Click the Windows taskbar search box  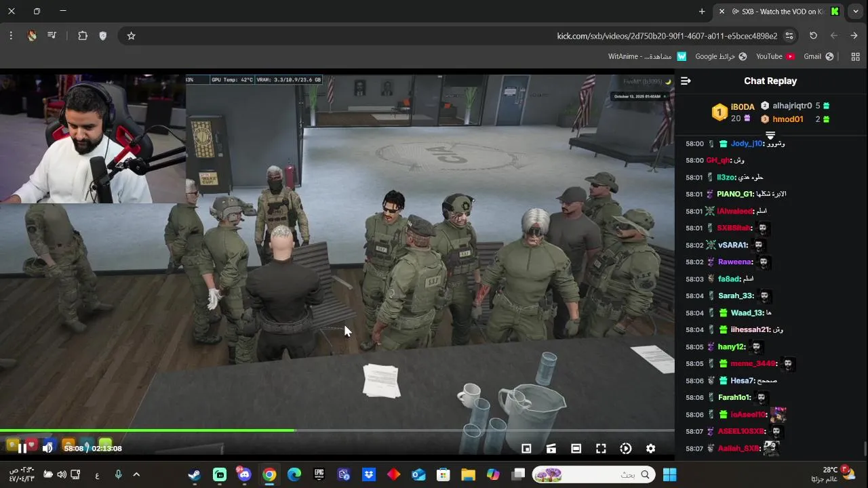point(595,474)
